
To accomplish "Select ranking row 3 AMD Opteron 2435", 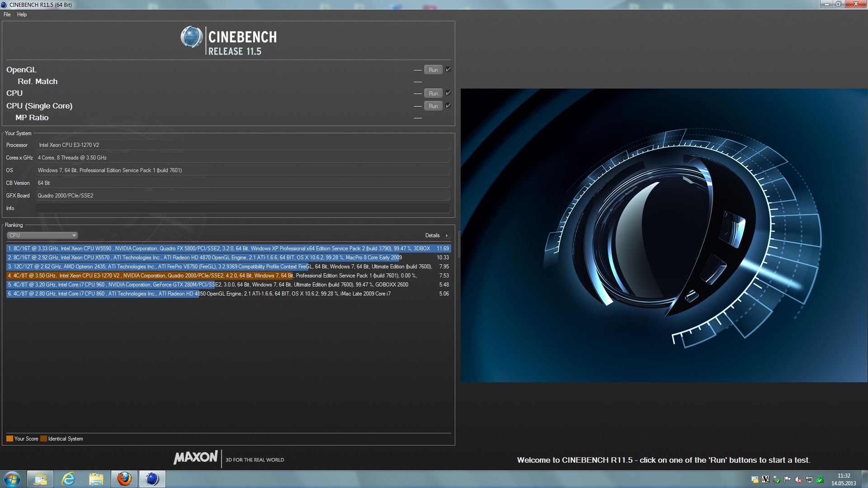I will click(x=228, y=267).
